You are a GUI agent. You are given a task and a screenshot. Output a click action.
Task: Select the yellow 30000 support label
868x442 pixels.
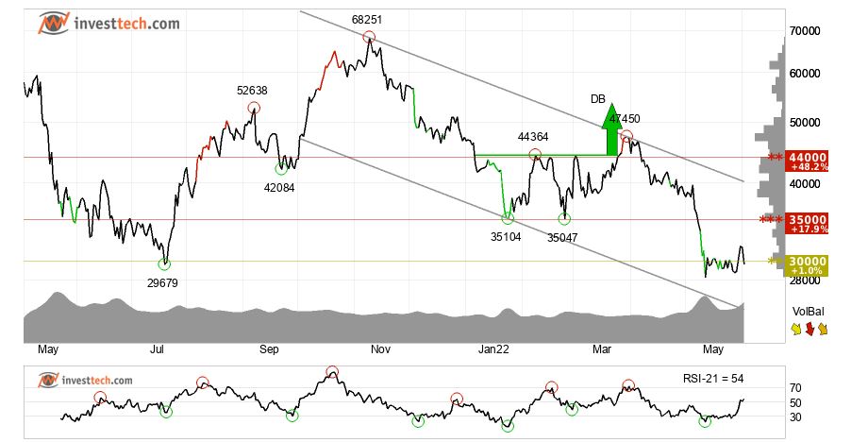tap(809, 265)
